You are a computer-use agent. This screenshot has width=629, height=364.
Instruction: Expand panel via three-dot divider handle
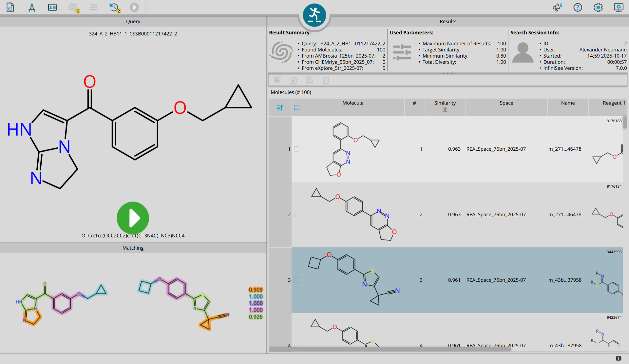(448, 73)
